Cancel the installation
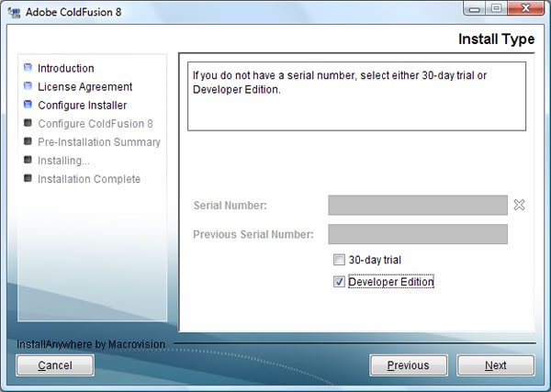Viewport: 551px width, 392px height. click(55, 365)
